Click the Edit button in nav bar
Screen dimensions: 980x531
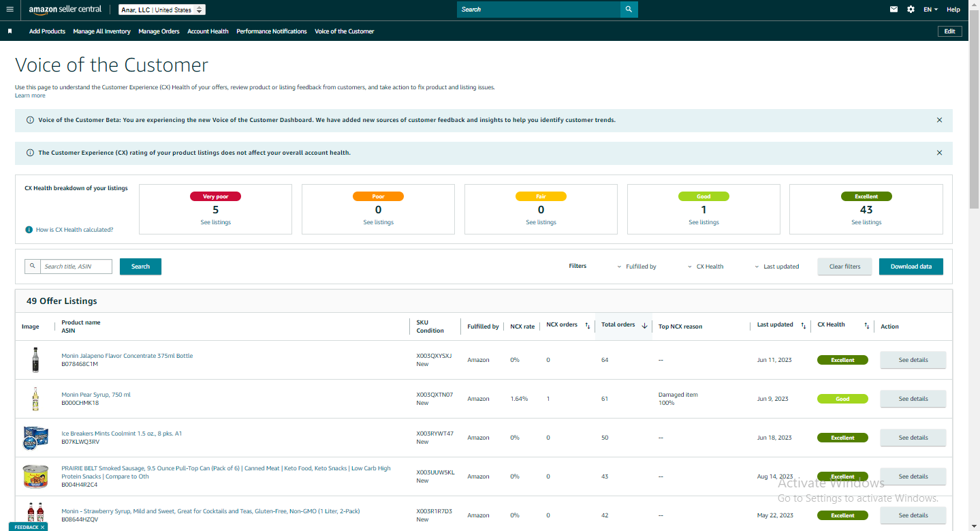(949, 31)
